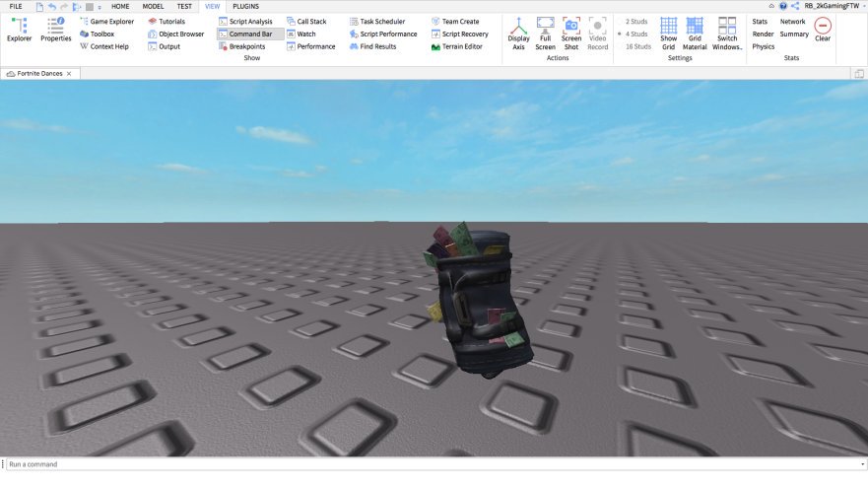Switch to the MODEL ribbon tab
The image size is (868, 489).
pos(153,6)
